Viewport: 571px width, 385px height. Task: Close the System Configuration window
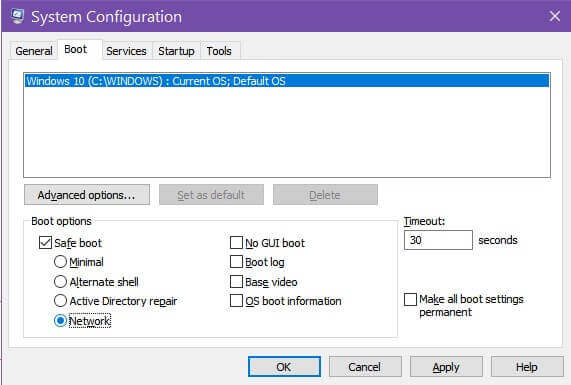pyautogui.click(x=555, y=16)
